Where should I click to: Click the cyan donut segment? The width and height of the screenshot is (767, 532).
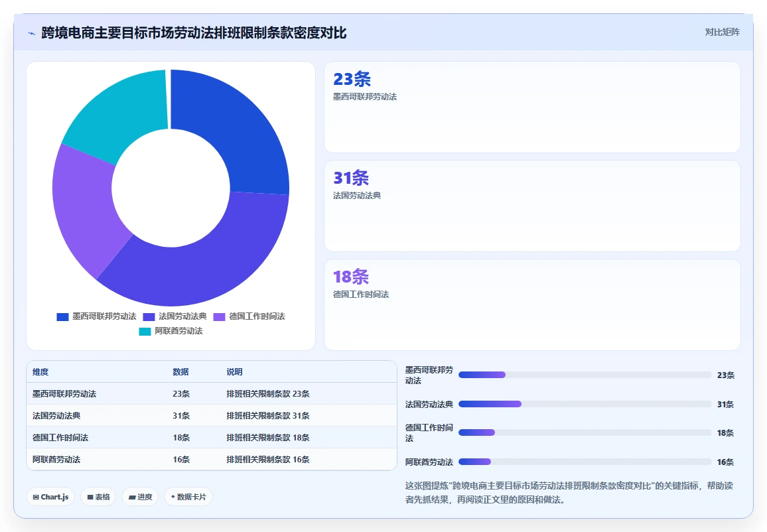click(122, 113)
